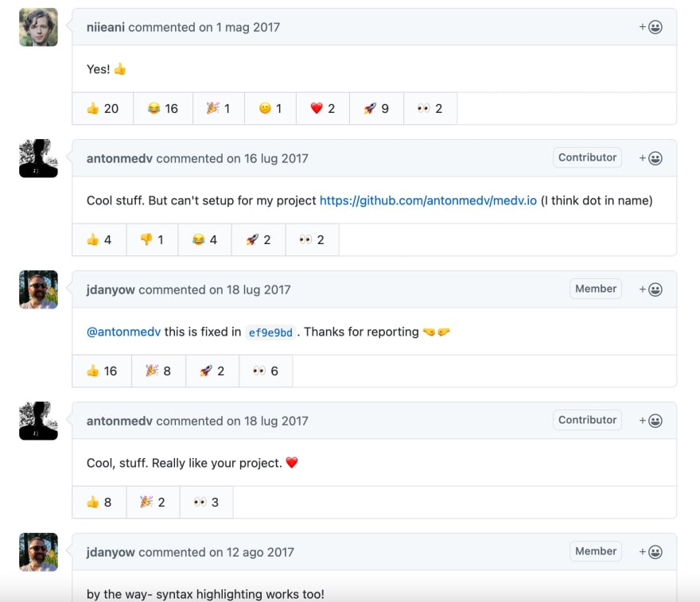The width and height of the screenshot is (700, 602).
Task: Open the '16 lug 2017' comment timestamp
Action: (x=276, y=158)
